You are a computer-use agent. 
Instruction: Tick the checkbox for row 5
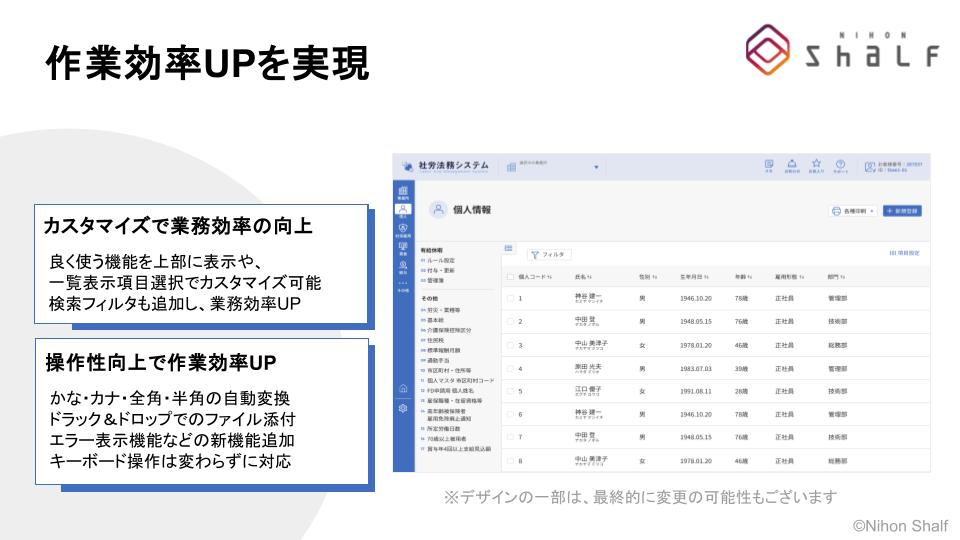511,391
